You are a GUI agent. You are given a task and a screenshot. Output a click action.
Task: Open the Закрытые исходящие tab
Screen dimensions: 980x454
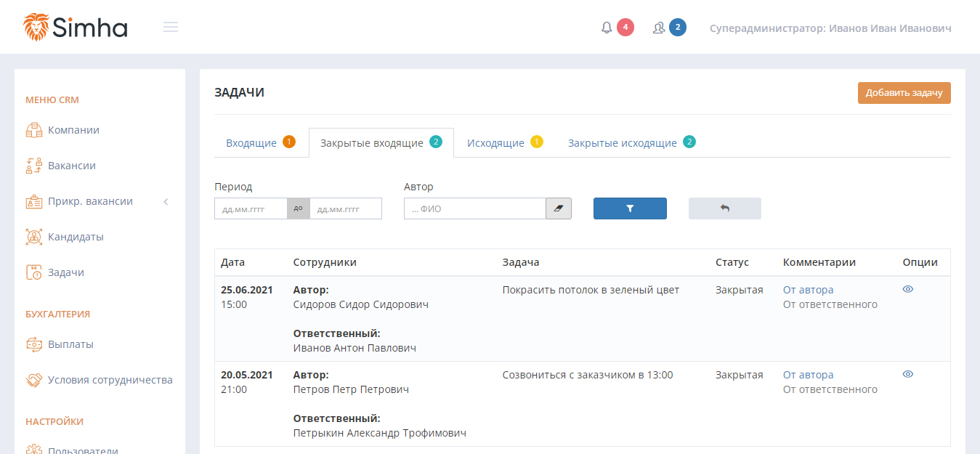[622, 143]
